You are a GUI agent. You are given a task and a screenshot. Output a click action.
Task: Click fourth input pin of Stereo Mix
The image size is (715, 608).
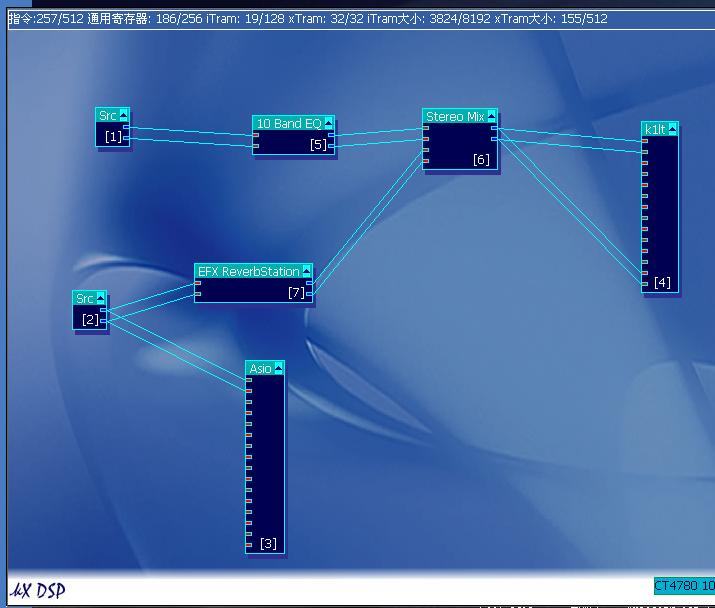pos(426,161)
